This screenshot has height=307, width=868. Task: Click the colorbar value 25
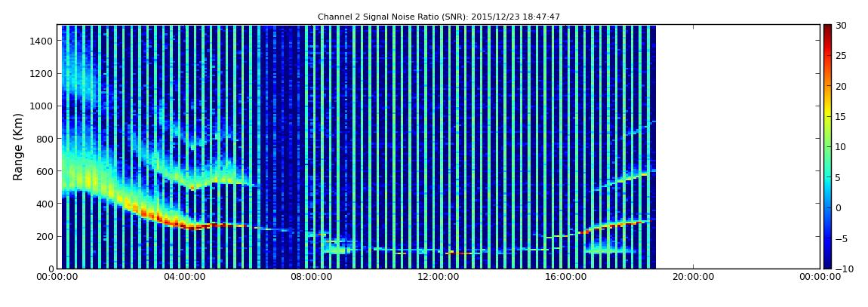tap(840, 56)
